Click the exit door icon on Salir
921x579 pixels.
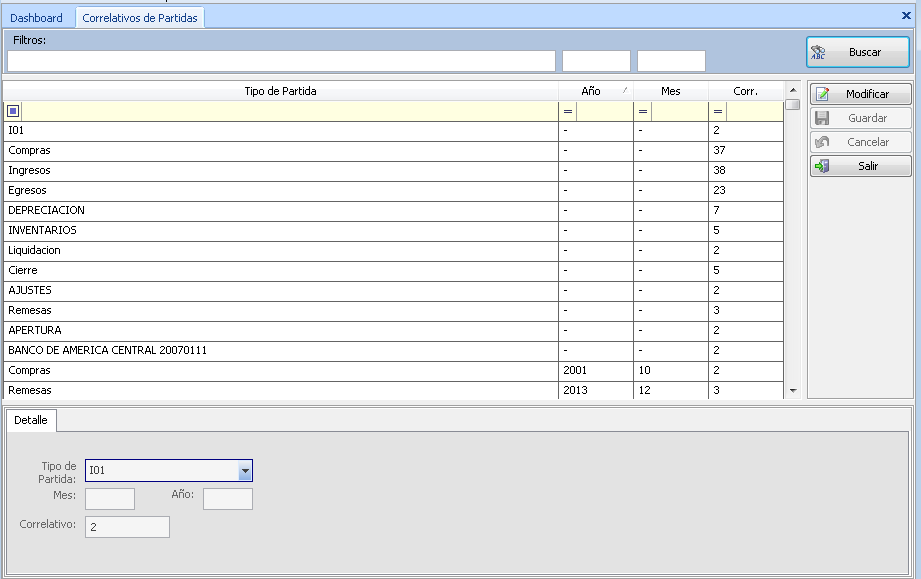(824, 165)
